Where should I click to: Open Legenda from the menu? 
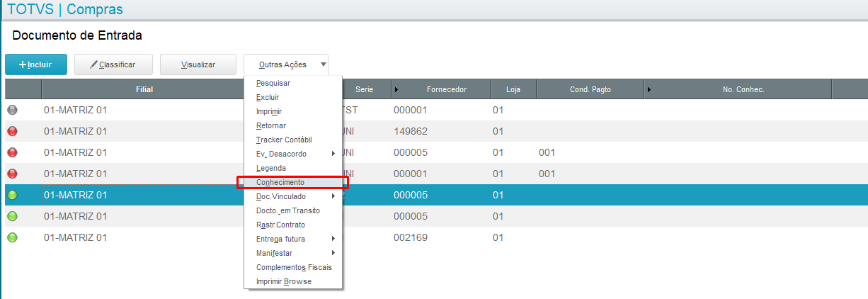[x=293, y=168]
